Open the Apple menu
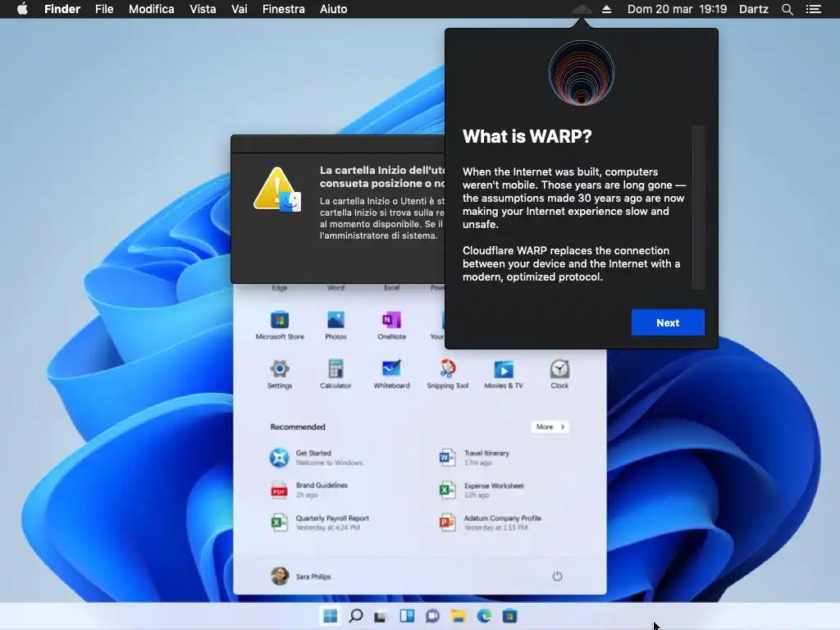This screenshot has height=630, width=840. [x=22, y=8]
